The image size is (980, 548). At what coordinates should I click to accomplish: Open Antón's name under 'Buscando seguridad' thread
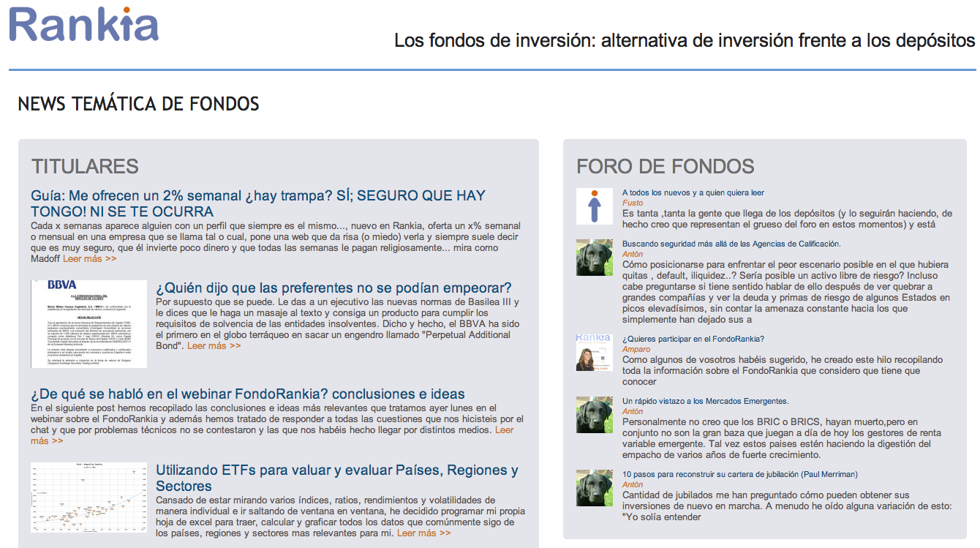tap(633, 254)
